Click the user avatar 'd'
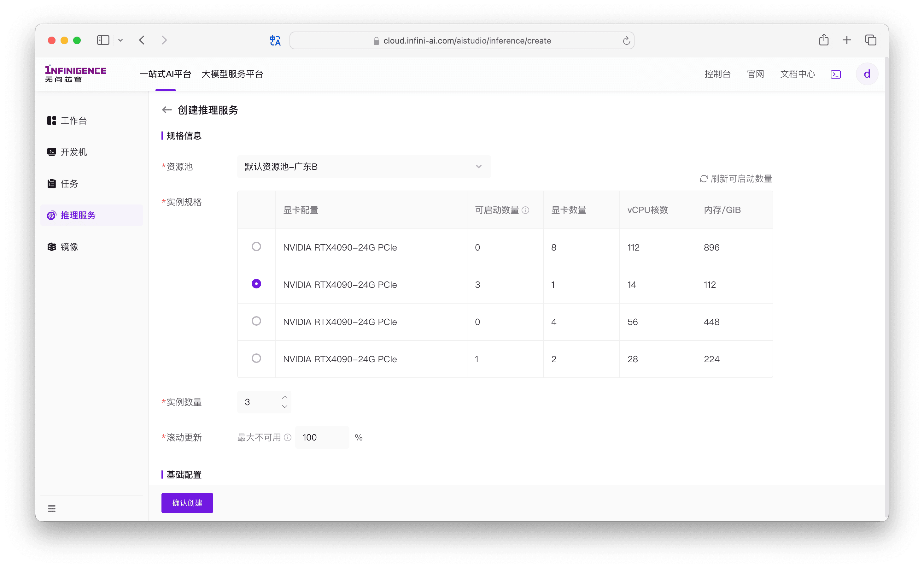 click(x=867, y=74)
